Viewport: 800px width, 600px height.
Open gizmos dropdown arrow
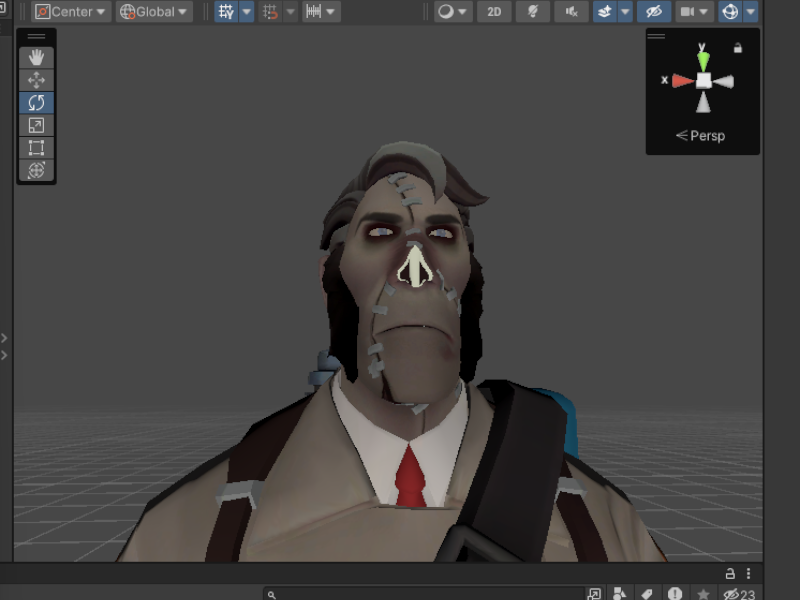(x=751, y=12)
